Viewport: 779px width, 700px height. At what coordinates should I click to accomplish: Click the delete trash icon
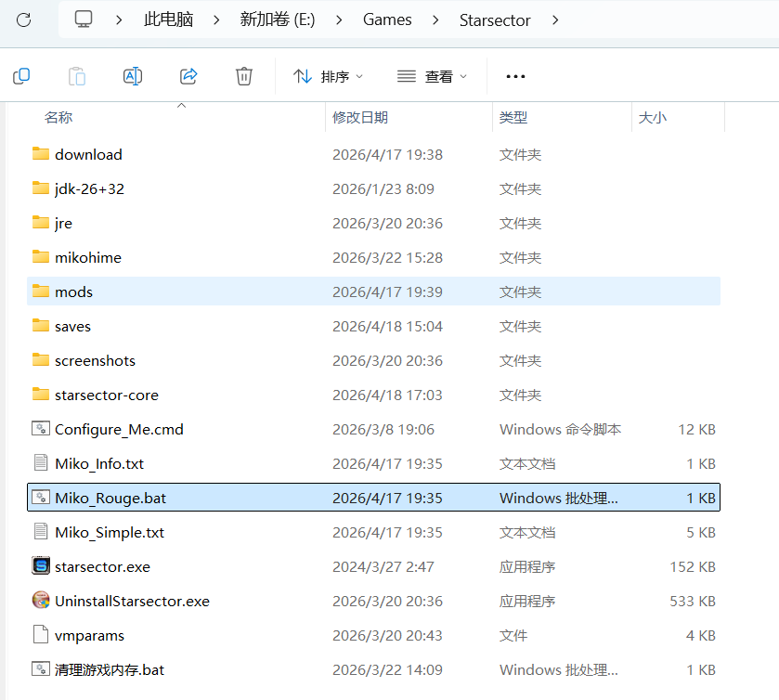(244, 76)
